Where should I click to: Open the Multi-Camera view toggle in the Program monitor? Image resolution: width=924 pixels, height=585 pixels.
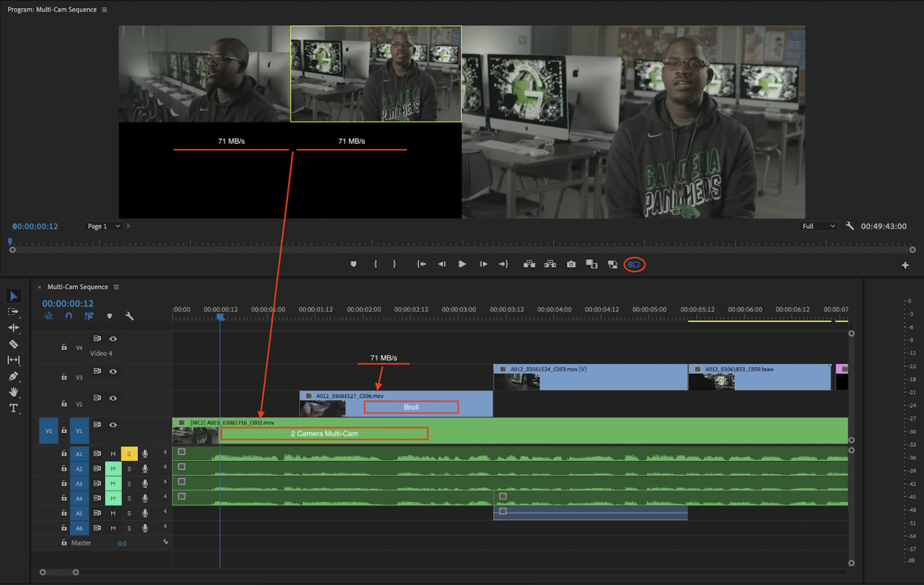coord(634,263)
